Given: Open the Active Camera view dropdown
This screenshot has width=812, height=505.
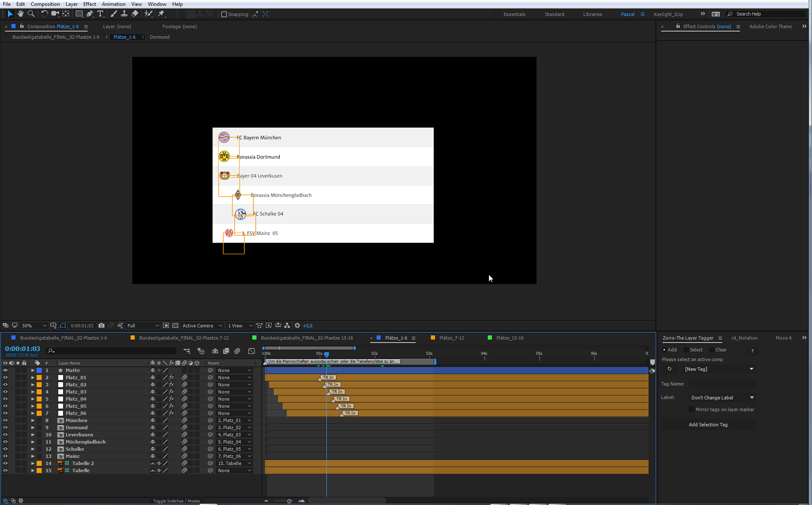Looking at the screenshot, I should tap(202, 325).
